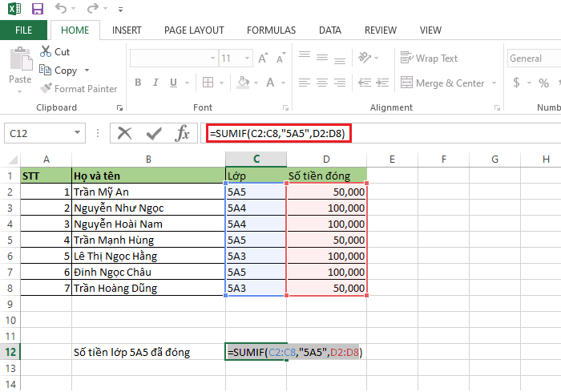561x392 pixels.
Task: Open the Name Box dropdown arrow
Action: [77, 133]
